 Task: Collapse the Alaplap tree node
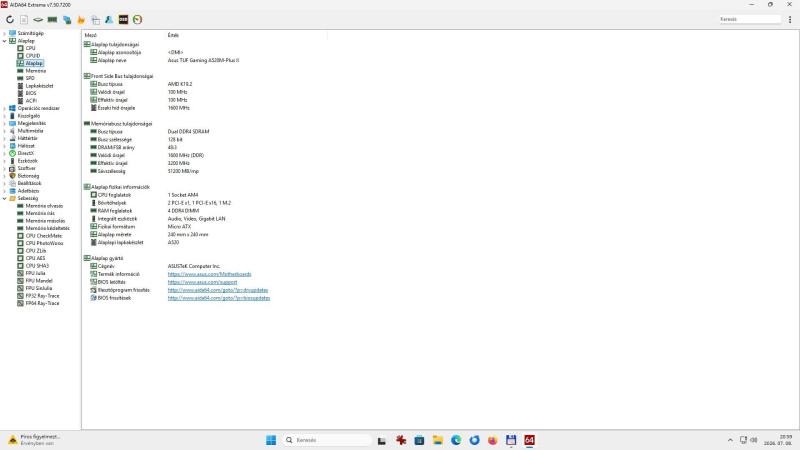(x=5, y=41)
